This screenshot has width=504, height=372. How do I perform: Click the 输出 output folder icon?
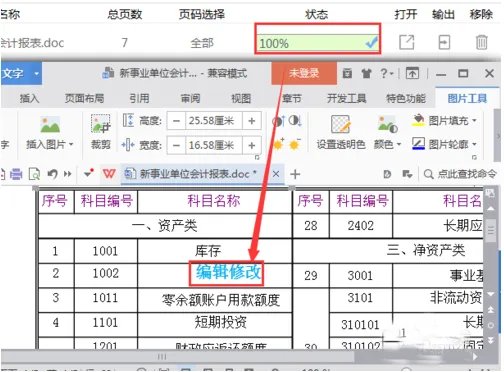pos(444,42)
